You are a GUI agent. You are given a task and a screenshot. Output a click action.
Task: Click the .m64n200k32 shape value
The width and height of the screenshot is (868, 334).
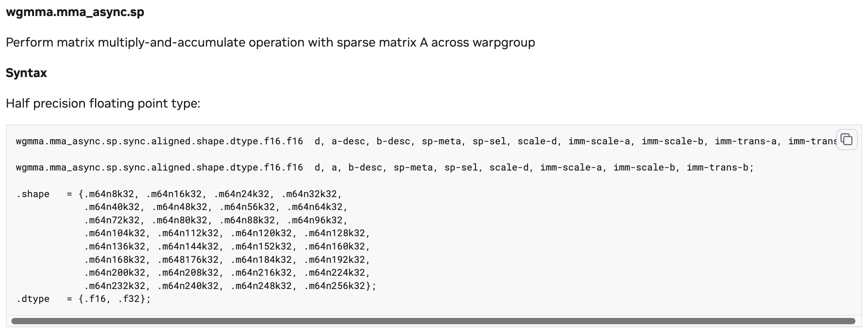coord(114,273)
